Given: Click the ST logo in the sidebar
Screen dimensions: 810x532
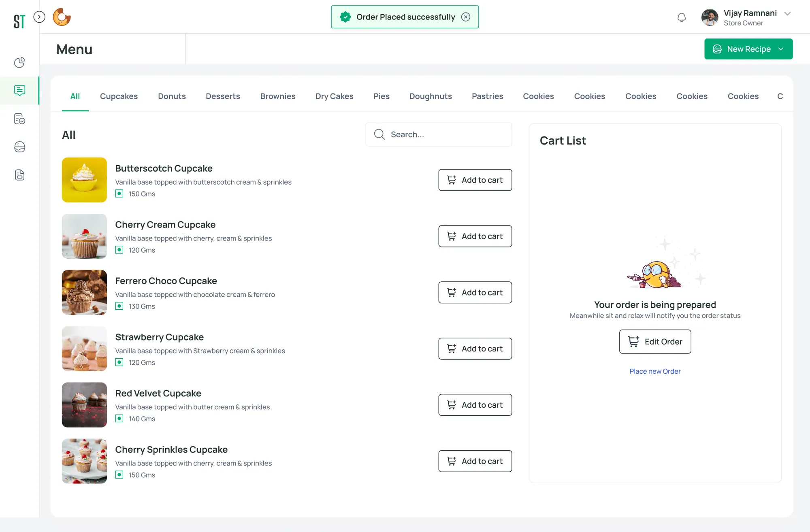Looking at the screenshot, I should [19, 21].
